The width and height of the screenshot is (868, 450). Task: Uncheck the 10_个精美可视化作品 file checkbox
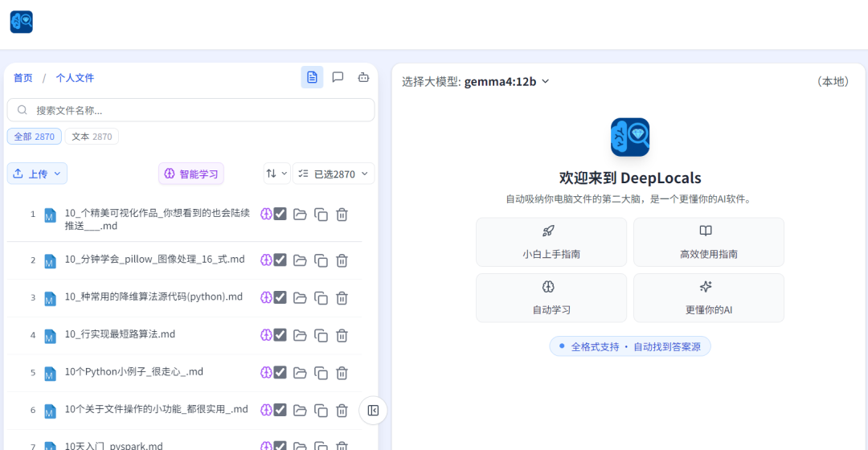280,214
